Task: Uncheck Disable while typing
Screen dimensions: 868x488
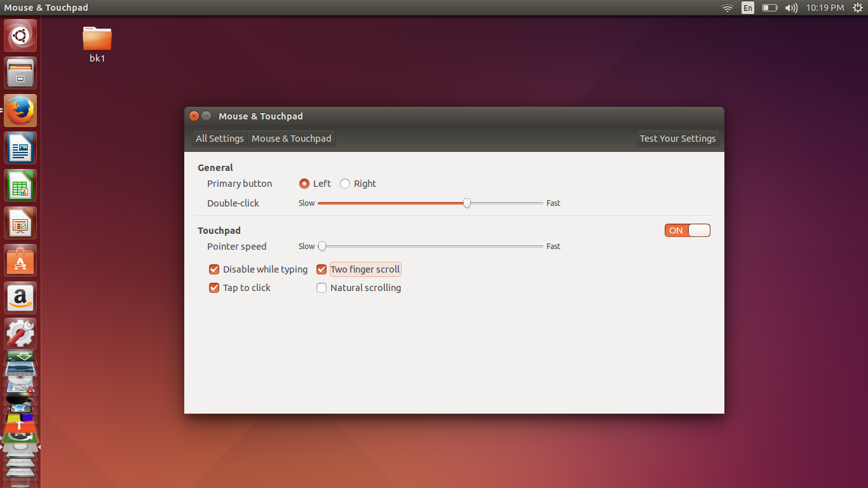Action: tap(214, 269)
